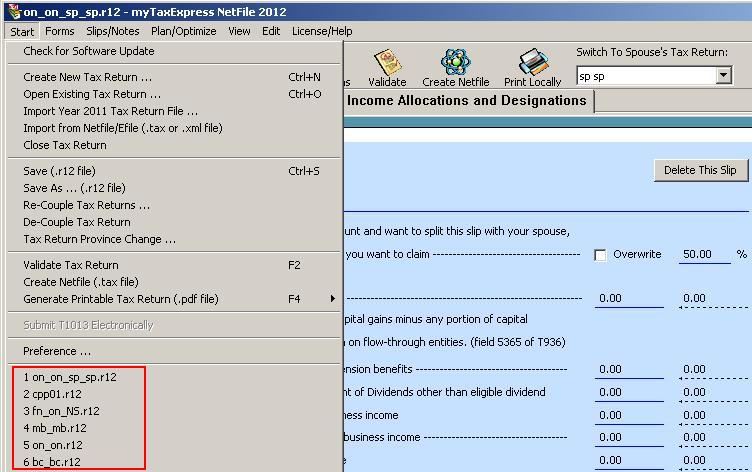The height and width of the screenshot is (472, 752).
Task: Open the Plan/Optimize menu
Action: click(184, 31)
